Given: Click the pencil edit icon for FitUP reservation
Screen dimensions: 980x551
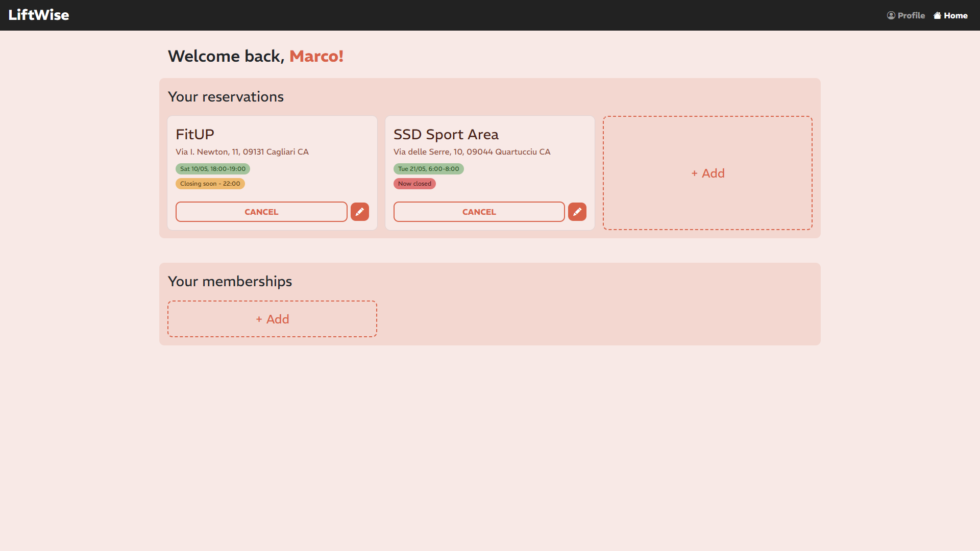Looking at the screenshot, I should [359, 212].
